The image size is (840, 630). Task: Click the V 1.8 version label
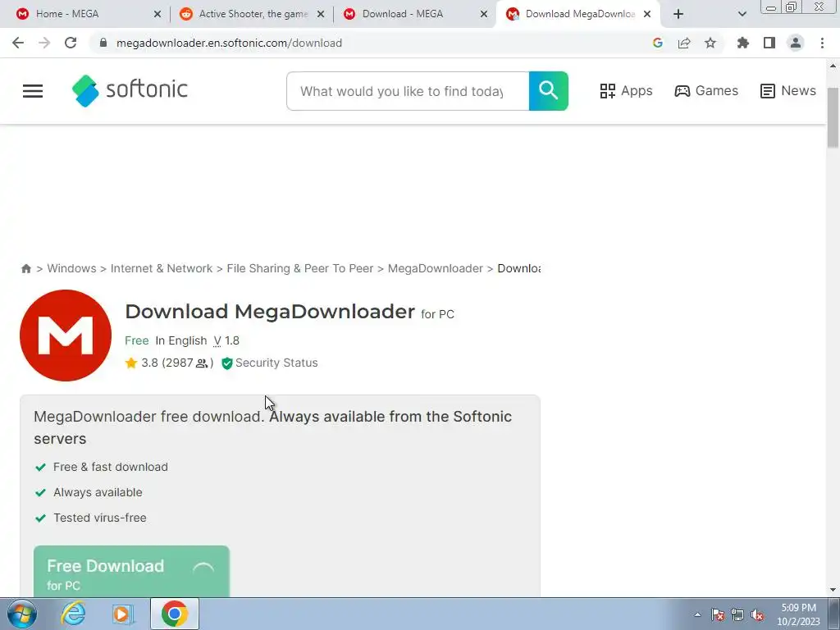pos(226,340)
